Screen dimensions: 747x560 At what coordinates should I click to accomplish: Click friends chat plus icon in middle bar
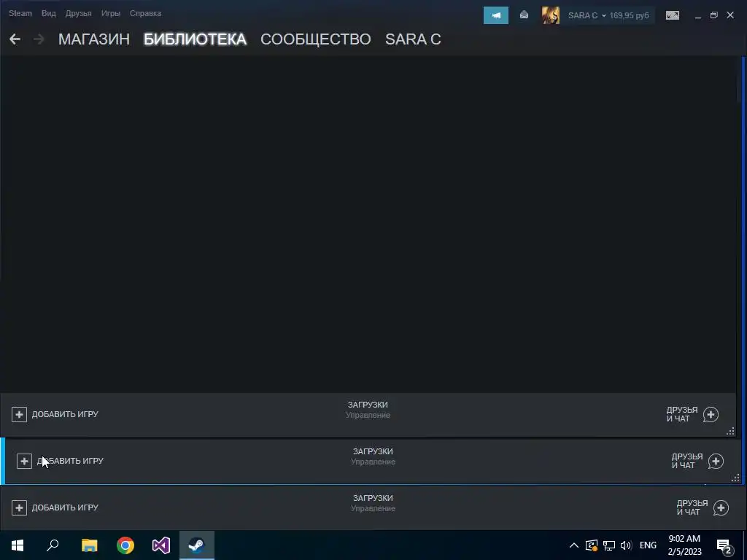(716, 461)
